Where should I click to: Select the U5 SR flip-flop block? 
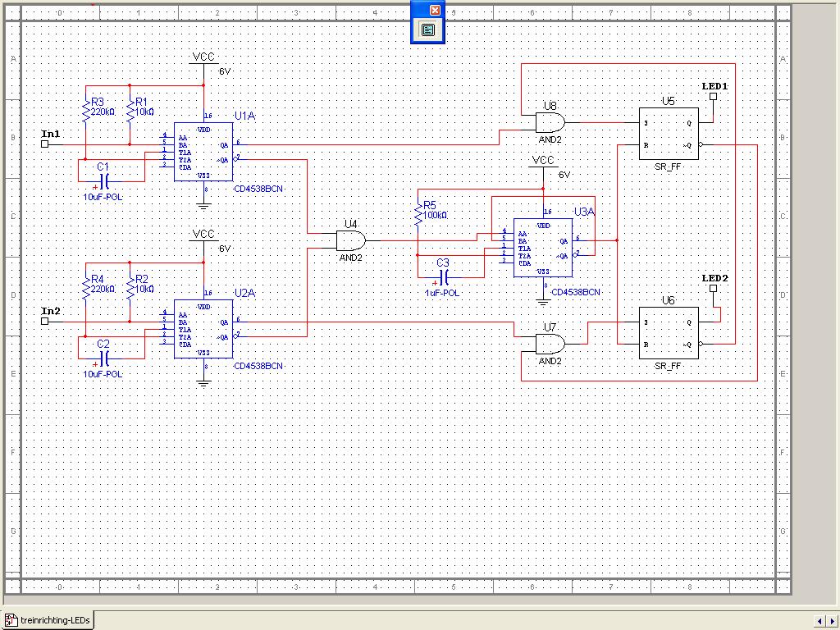coord(669,134)
